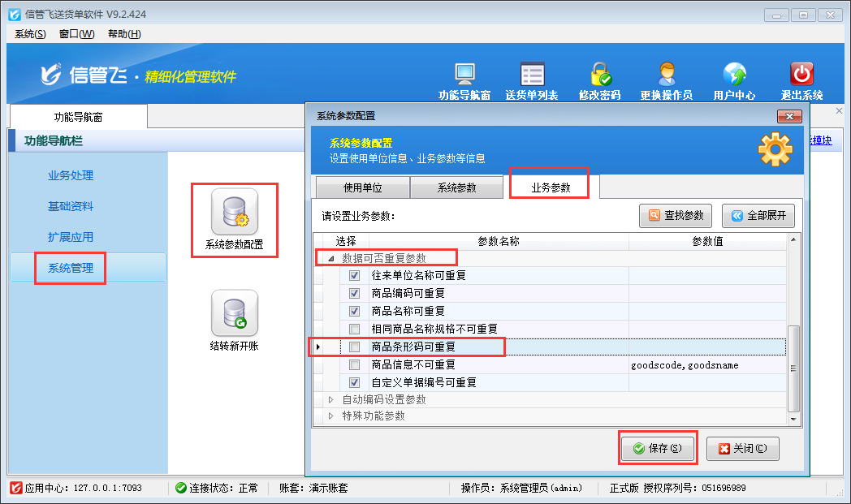The width and height of the screenshot is (851, 504).
Task: Open the 用户中心 globe icon
Action: click(734, 75)
